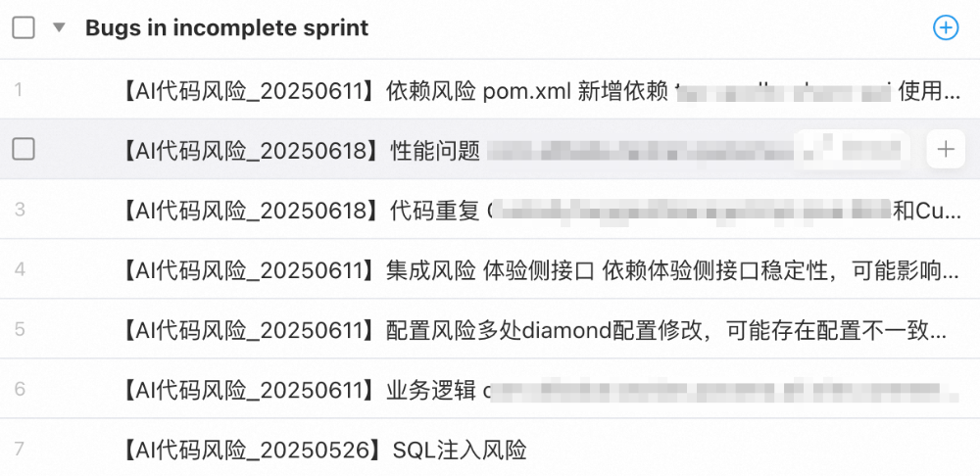Tick the checkbox on the 性能问题 row
The height and width of the screenshot is (476, 980).
pyautogui.click(x=24, y=150)
